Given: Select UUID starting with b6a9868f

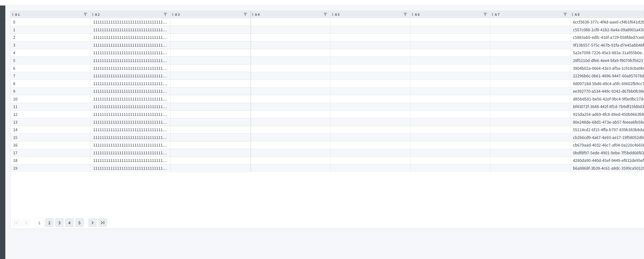Looking at the screenshot, I should click(x=608, y=168).
